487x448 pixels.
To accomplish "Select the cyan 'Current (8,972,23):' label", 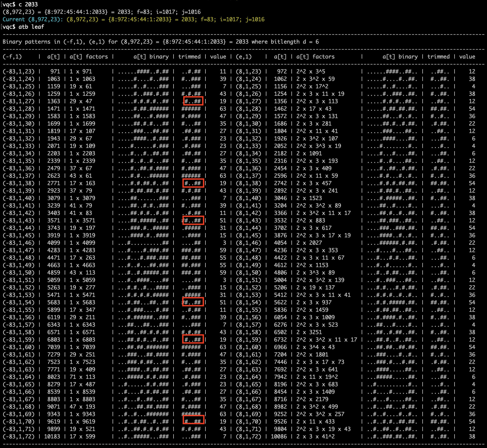I will coord(33,19).
